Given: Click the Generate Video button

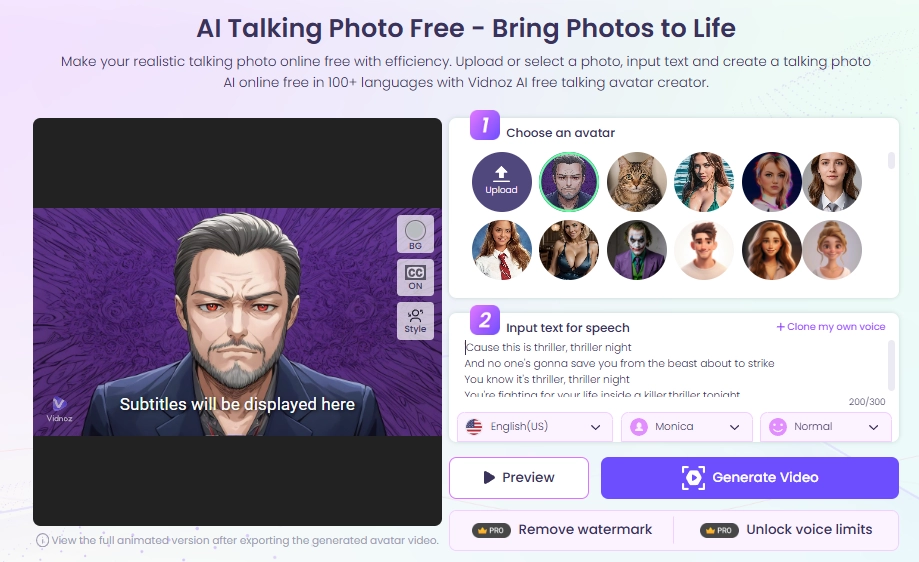Looking at the screenshot, I should pyautogui.click(x=750, y=478).
